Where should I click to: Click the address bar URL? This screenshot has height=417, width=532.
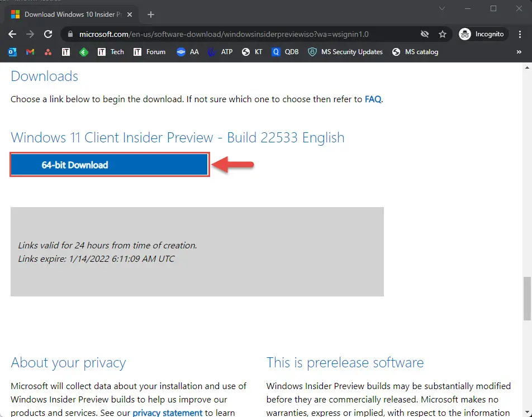[224, 34]
